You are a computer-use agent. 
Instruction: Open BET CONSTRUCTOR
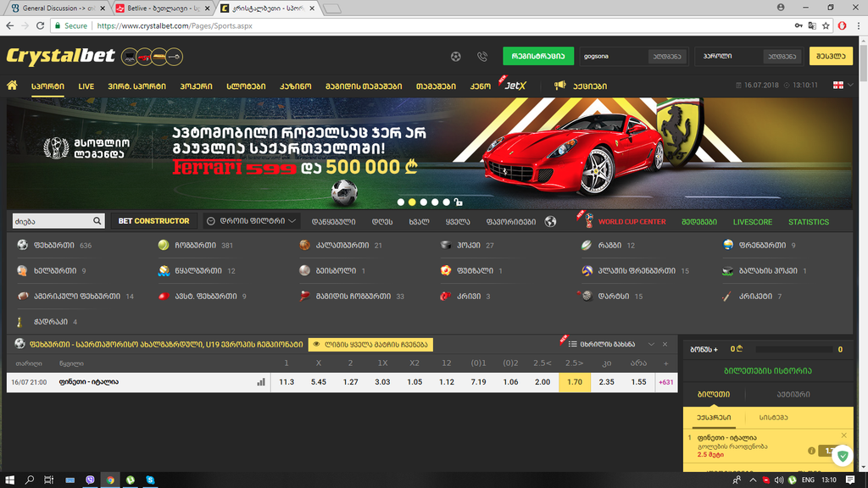pyautogui.click(x=154, y=221)
